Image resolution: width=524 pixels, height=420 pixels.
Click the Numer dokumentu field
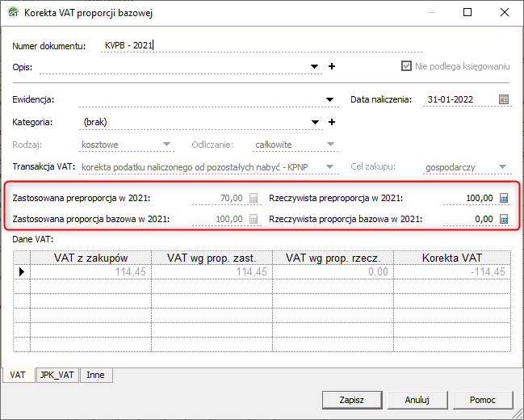tap(262, 45)
